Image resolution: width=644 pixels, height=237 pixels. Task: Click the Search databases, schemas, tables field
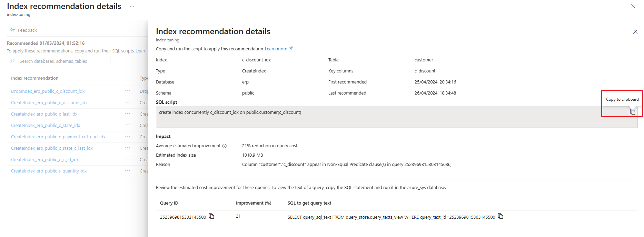point(59,61)
